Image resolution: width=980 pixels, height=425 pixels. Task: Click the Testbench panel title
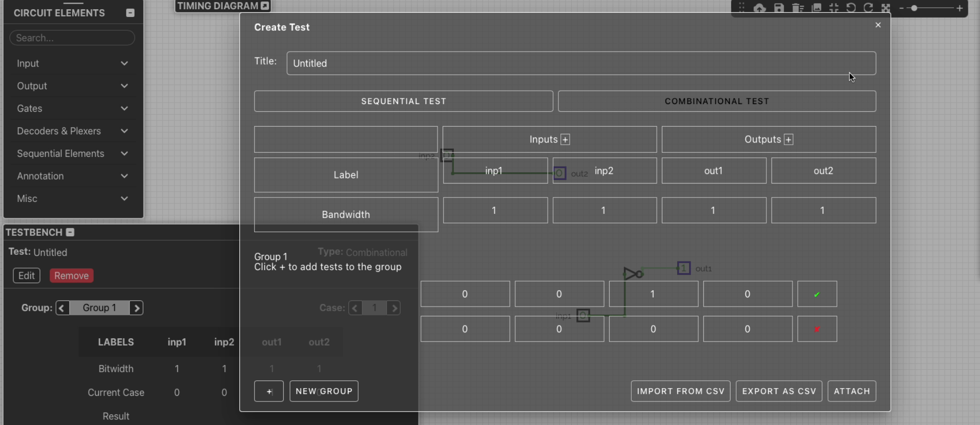coord(34,232)
